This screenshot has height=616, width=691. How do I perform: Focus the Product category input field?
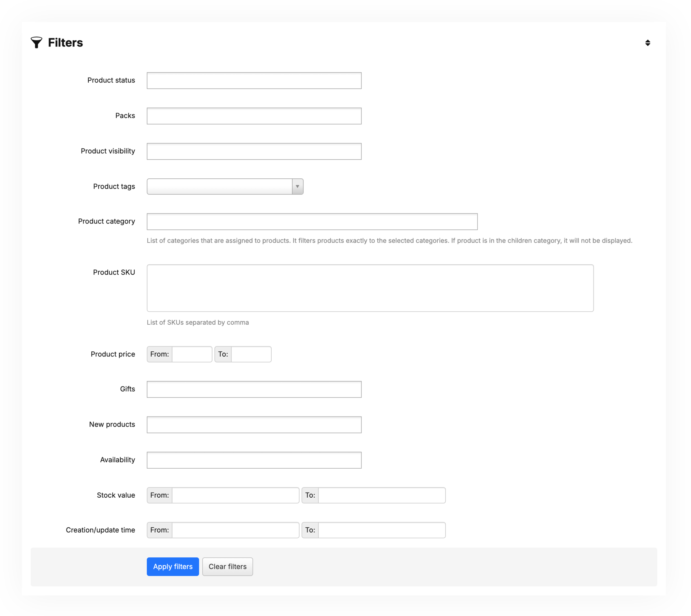pos(312,222)
